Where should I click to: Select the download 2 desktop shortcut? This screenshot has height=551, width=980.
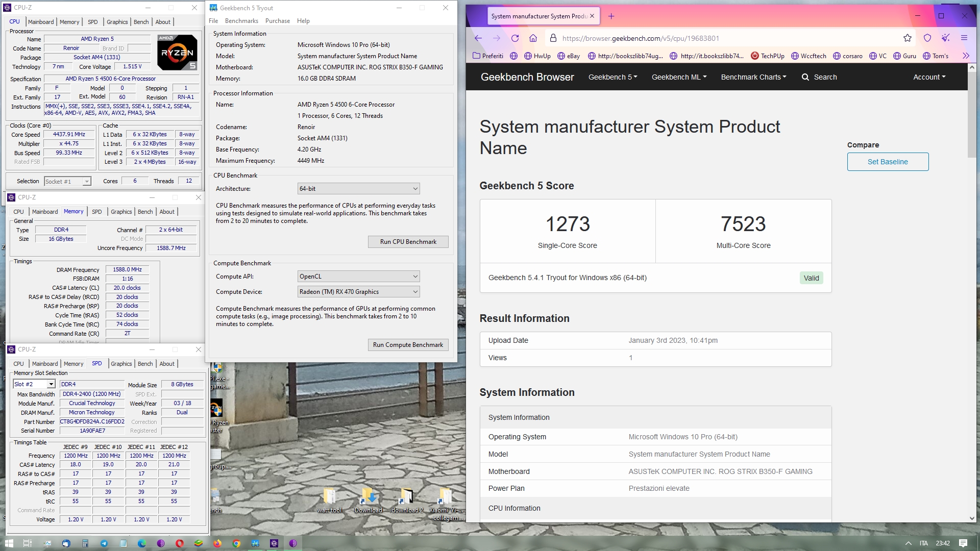(x=407, y=500)
